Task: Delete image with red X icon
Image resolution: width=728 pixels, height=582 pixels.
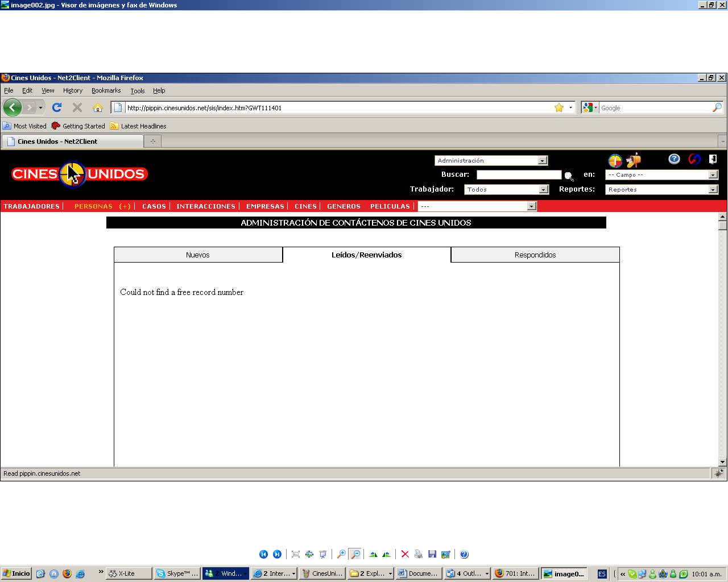Action: pyautogui.click(x=405, y=554)
